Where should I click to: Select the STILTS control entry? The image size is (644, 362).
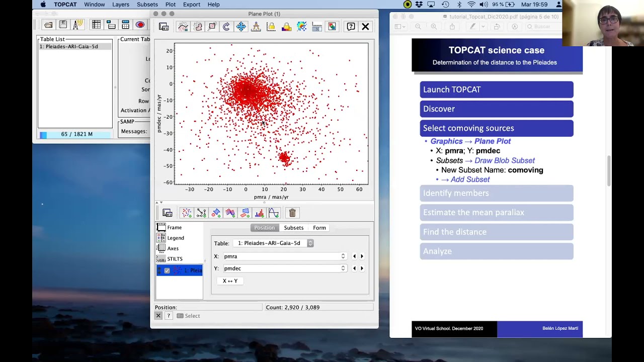179,259
